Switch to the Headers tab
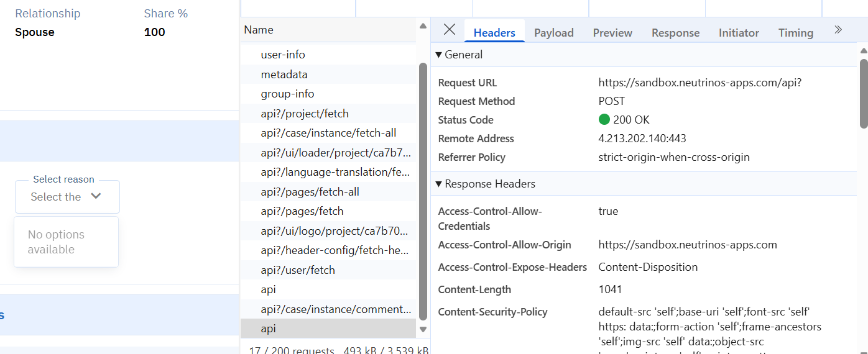Screen dimensions: 868x354 [x=494, y=32]
